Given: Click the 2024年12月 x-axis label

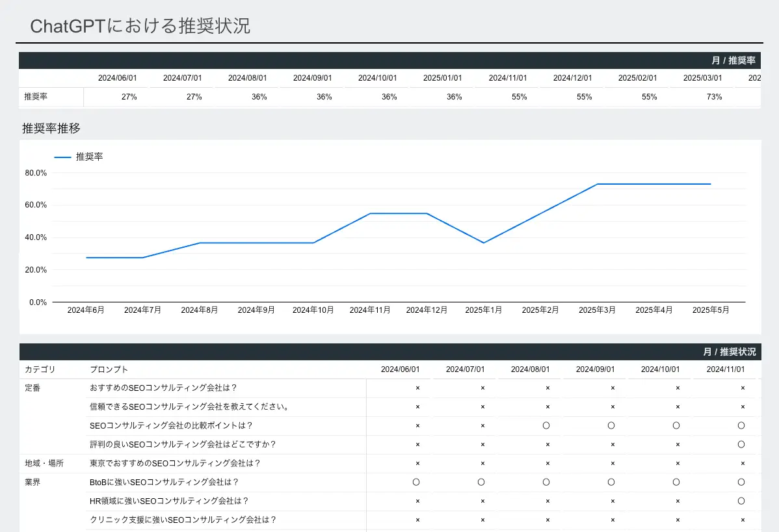Looking at the screenshot, I should (x=427, y=310).
